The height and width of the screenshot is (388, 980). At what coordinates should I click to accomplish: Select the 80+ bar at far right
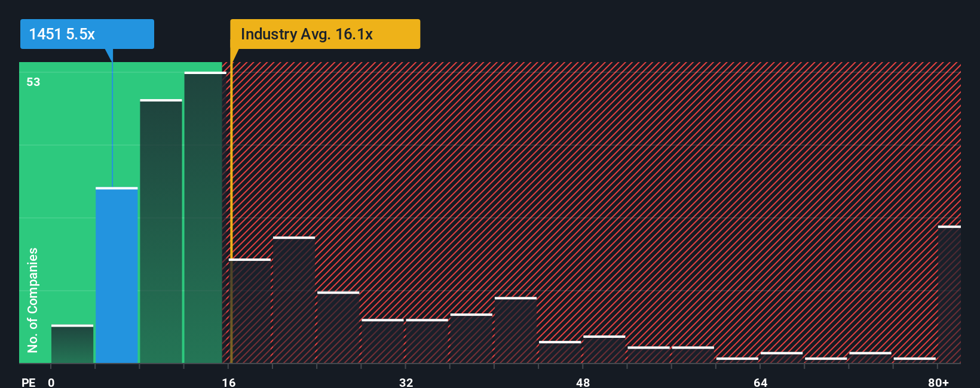pos(950,294)
